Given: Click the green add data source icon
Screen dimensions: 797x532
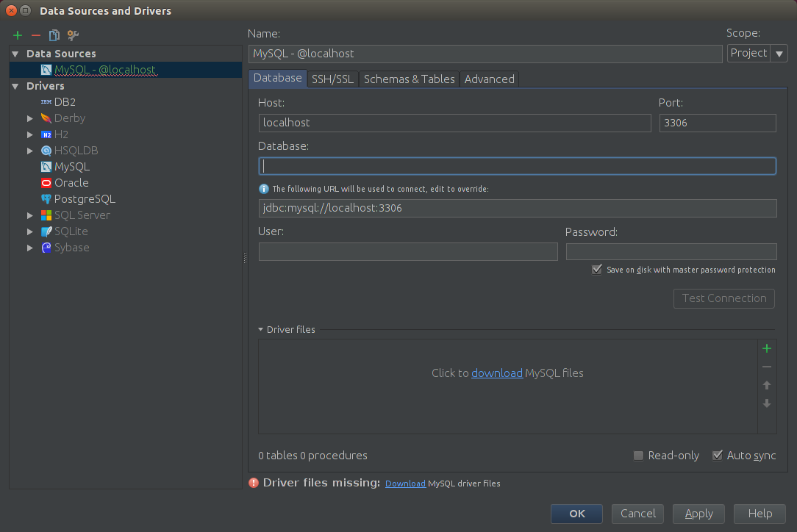Looking at the screenshot, I should click(18, 35).
